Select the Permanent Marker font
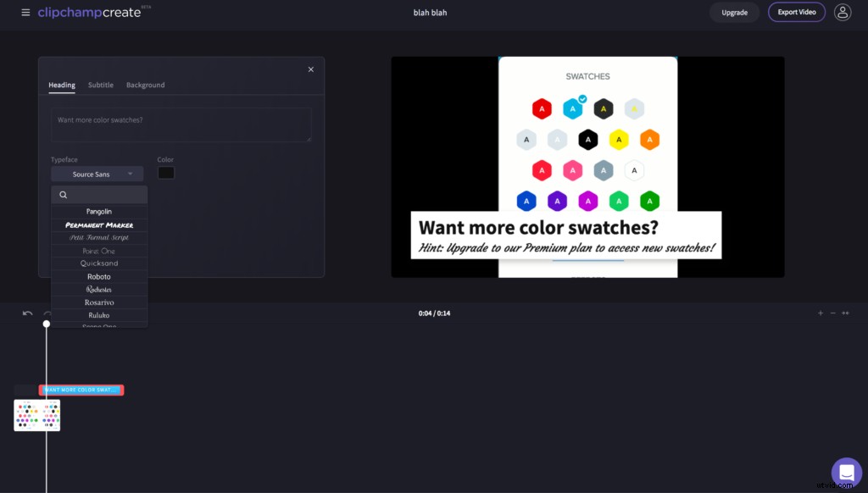The width and height of the screenshot is (868, 493). pyautogui.click(x=98, y=224)
